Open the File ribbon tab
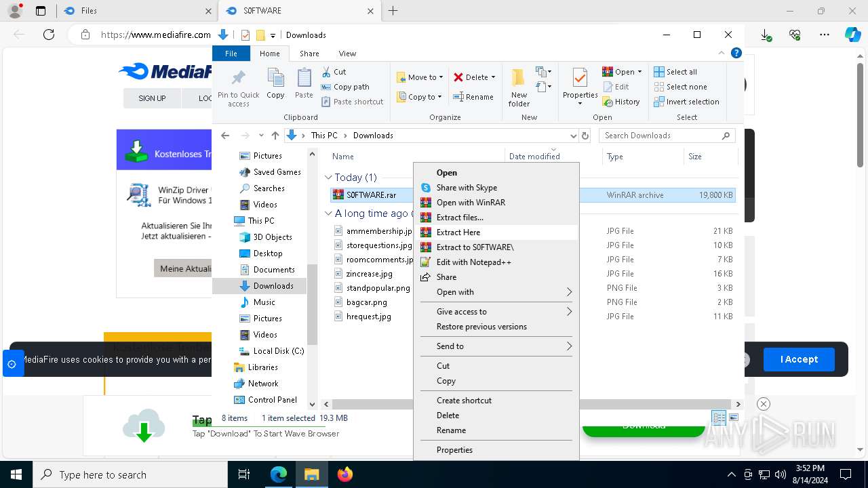This screenshot has height=488, width=868. click(231, 54)
